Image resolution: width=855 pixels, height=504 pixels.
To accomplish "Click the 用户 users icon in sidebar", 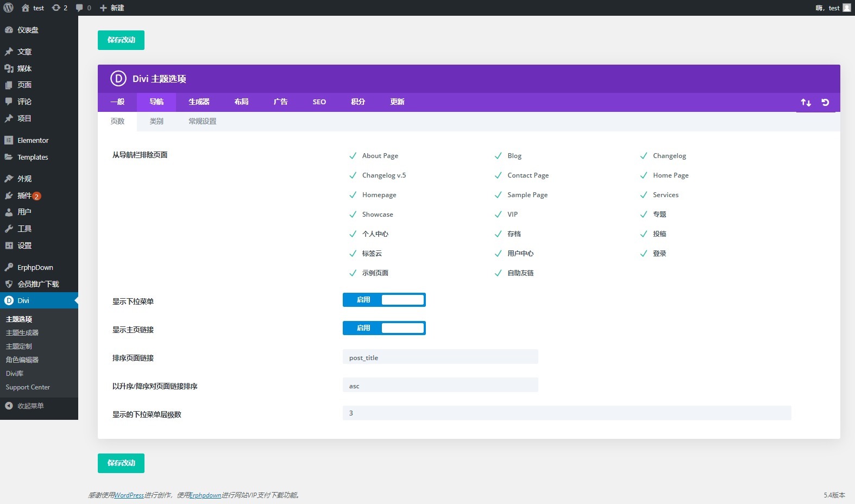I will tap(9, 212).
